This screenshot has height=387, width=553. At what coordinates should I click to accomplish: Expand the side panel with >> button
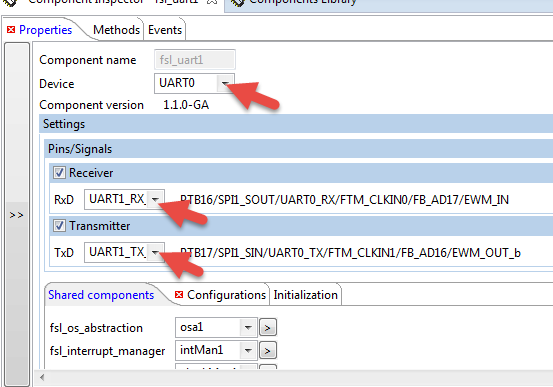coord(17,215)
